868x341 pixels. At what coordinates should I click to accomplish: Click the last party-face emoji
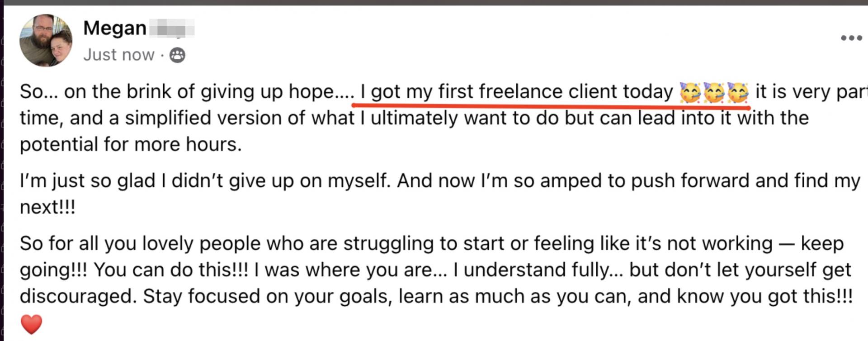coord(738,92)
